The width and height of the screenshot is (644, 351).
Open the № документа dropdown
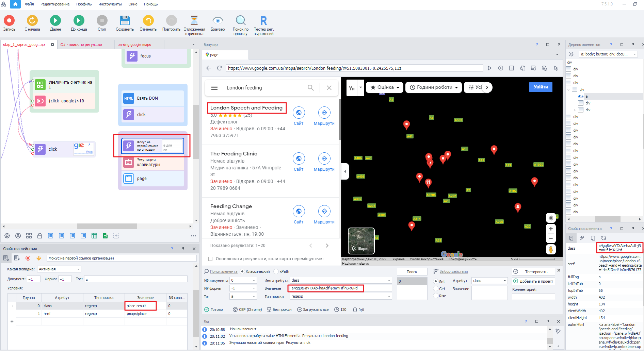pos(243,280)
